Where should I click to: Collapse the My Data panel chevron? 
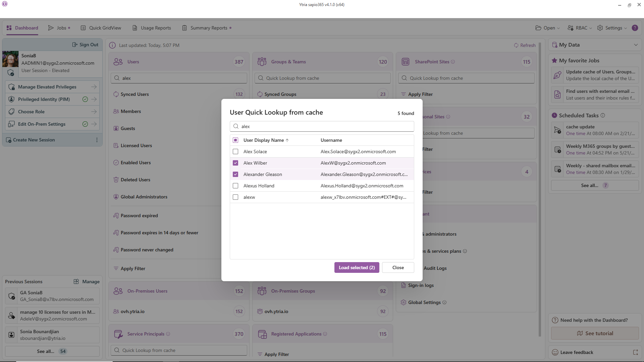[x=636, y=45]
